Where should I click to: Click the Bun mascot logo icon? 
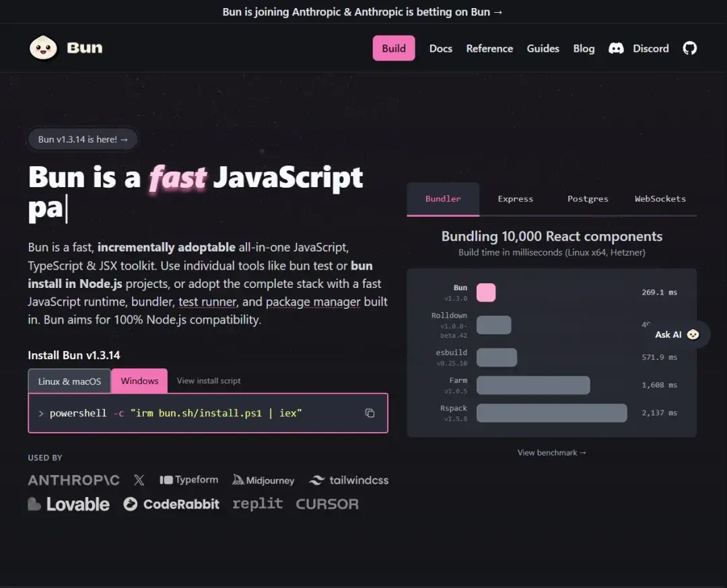[43, 48]
